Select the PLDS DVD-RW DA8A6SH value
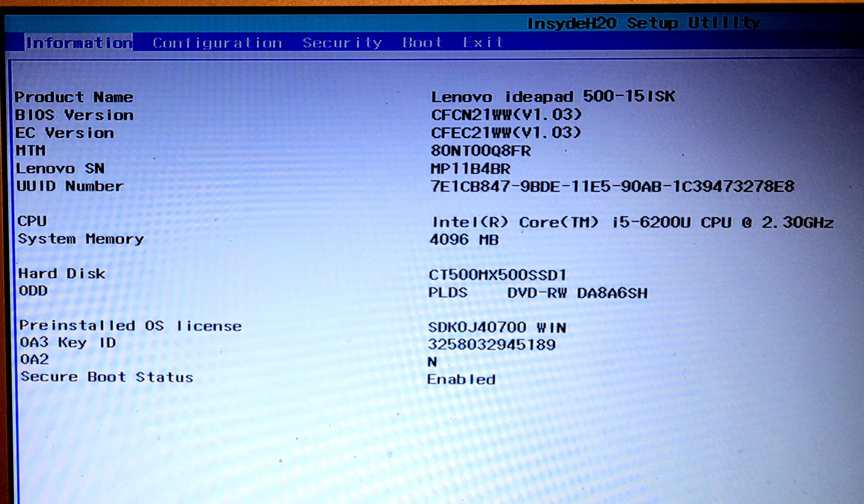The image size is (864, 504). click(x=538, y=293)
